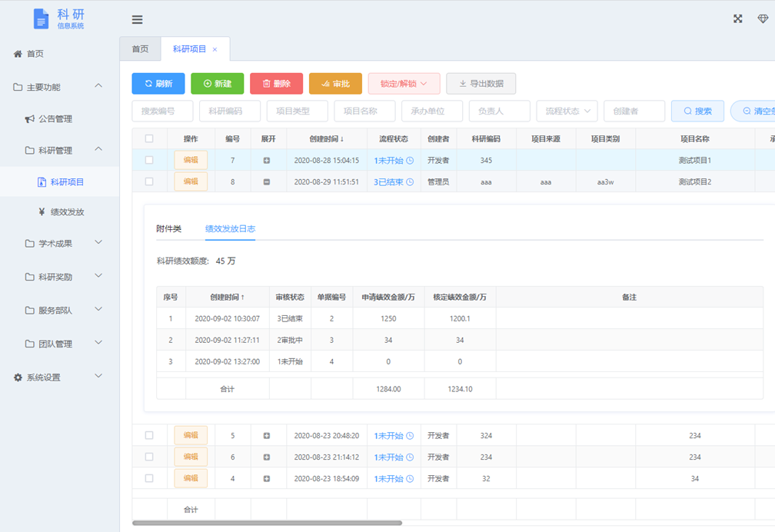
Task: Click the blue 刷新 button
Action: click(x=158, y=84)
